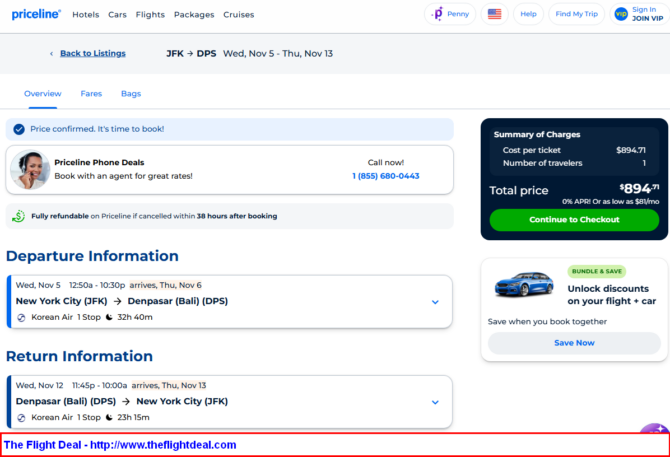The height and width of the screenshot is (457, 670).
Task: Click the VIP badge icon
Action: (621, 14)
